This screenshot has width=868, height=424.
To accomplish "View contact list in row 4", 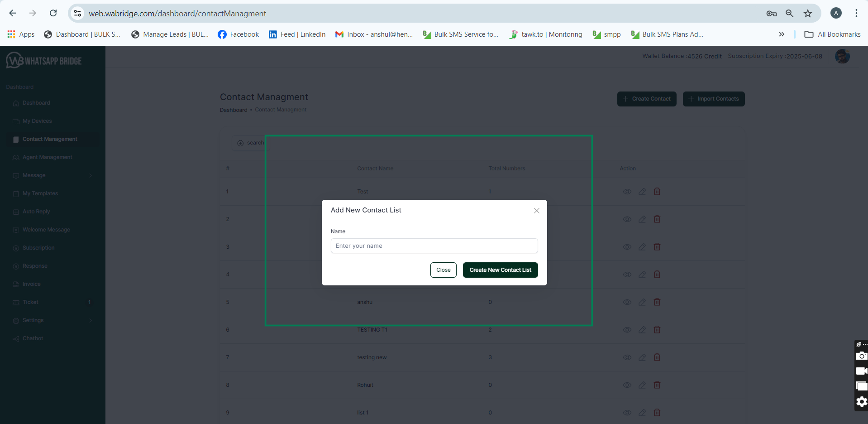I will (627, 275).
